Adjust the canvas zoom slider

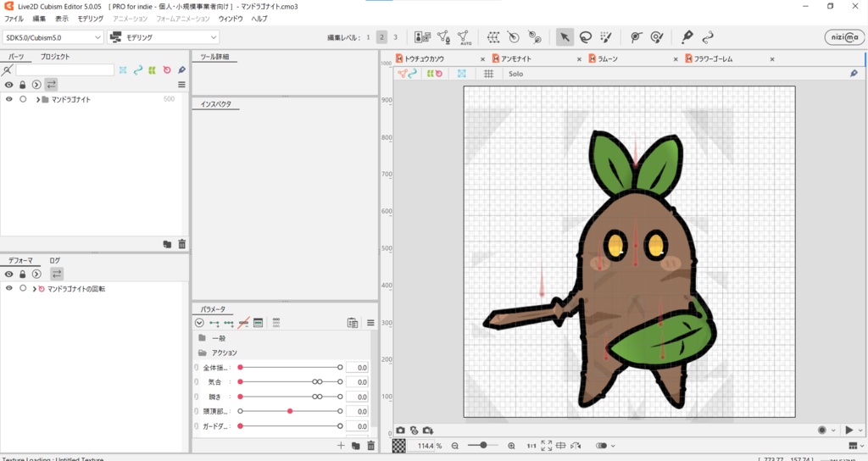[x=483, y=445]
